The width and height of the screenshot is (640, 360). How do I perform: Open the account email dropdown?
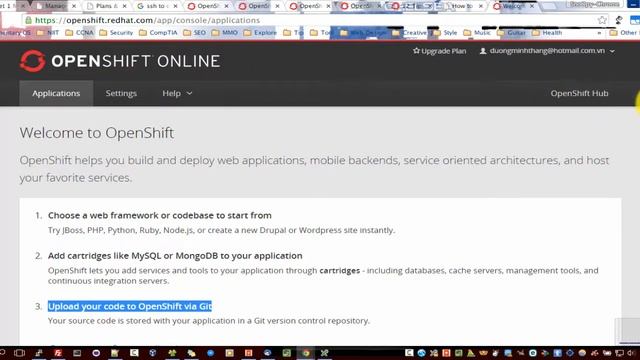click(547, 51)
